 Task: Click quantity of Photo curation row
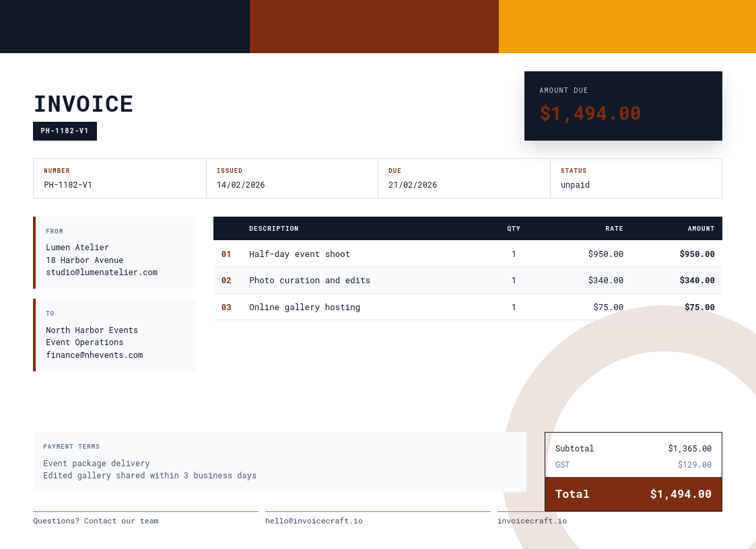coord(514,281)
